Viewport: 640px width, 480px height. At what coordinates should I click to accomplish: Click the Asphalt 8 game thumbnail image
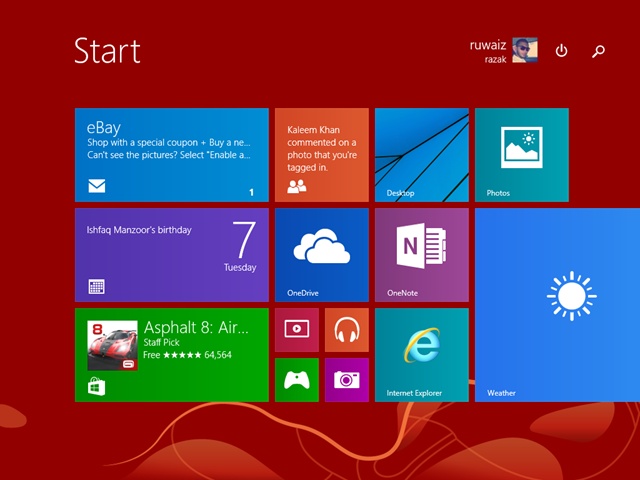112,345
